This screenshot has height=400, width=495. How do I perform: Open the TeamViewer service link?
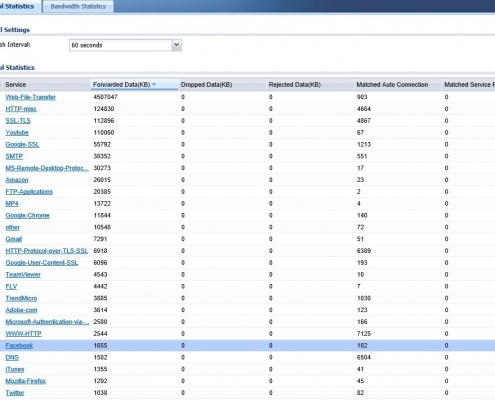(x=23, y=275)
